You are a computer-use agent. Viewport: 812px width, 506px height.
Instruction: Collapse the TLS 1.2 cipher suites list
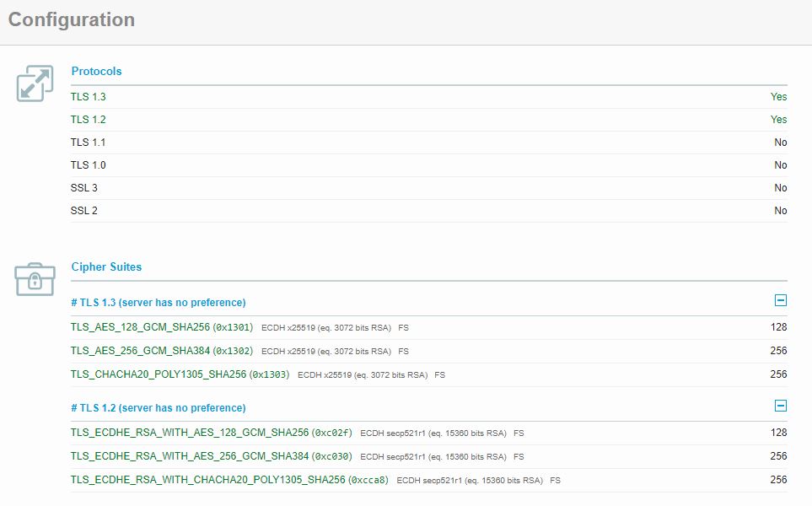(781, 406)
